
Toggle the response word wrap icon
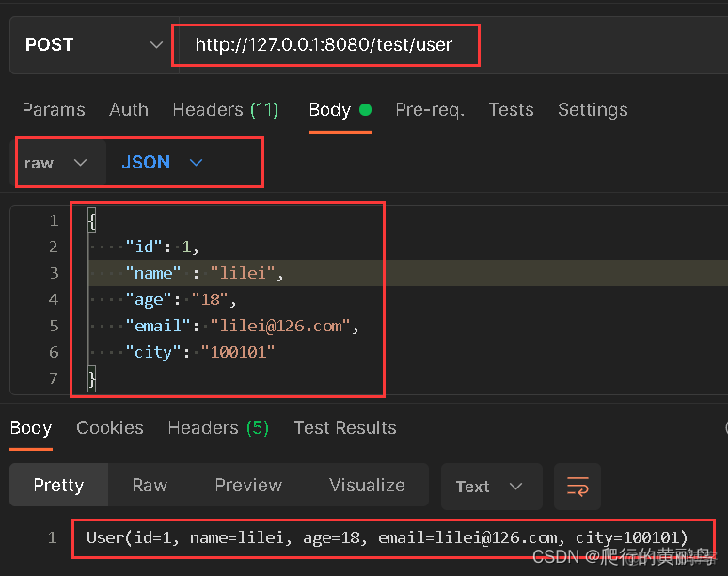[x=577, y=487]
